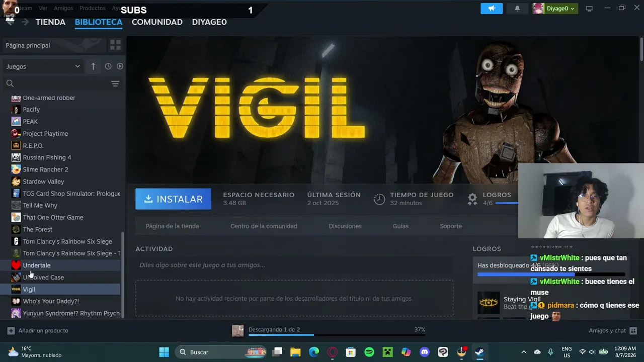
Task: Open File Explorer from the taskbar
Action: coord(295,352)
